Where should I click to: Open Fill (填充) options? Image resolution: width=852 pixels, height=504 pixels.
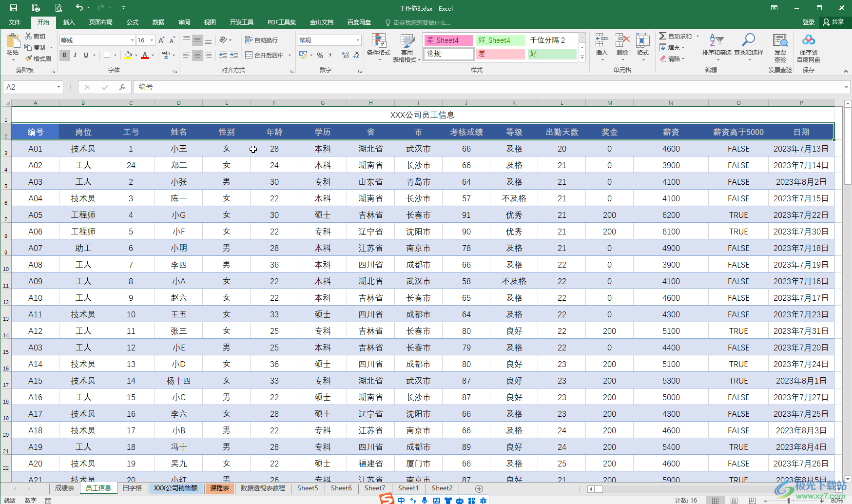[x=672, y=47]
